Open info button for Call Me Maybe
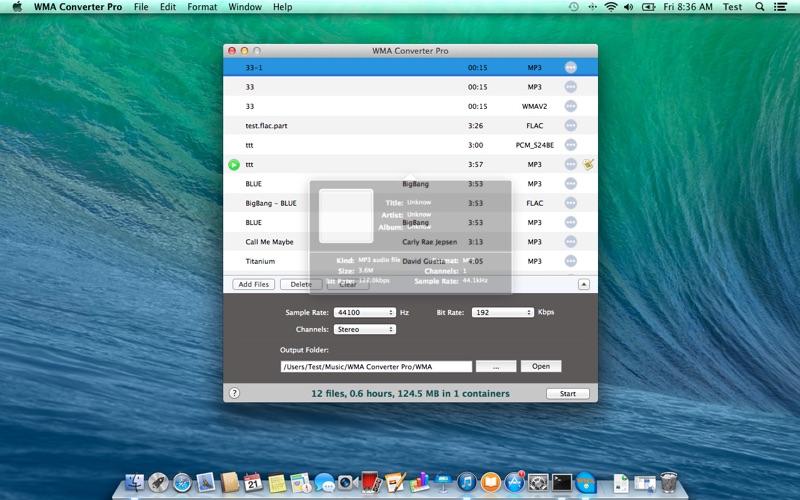800x500 pixels. coord(570,242)
